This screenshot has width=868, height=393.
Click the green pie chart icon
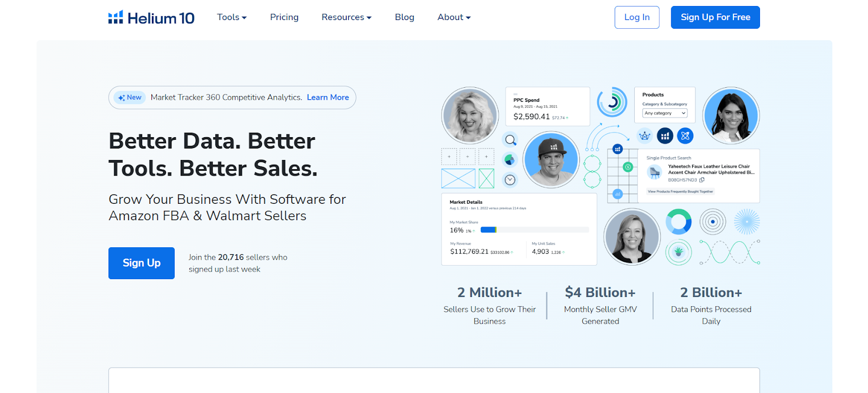[x=509, y=160]
